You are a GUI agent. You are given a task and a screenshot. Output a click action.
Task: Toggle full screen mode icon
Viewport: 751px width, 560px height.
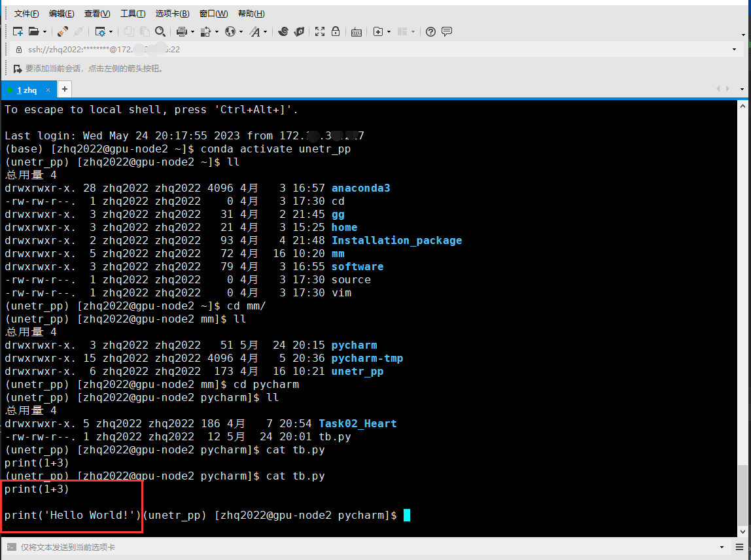320,31
